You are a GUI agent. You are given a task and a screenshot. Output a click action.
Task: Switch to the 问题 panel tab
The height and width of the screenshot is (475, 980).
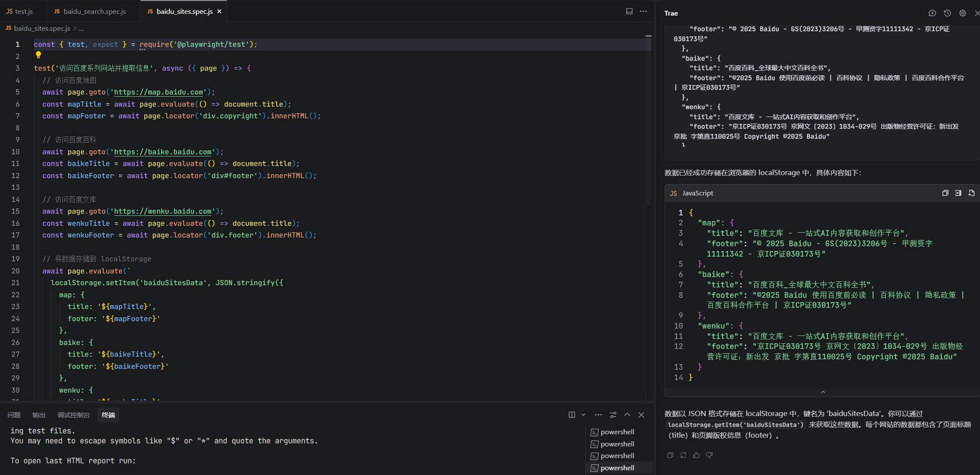[14, 415]
